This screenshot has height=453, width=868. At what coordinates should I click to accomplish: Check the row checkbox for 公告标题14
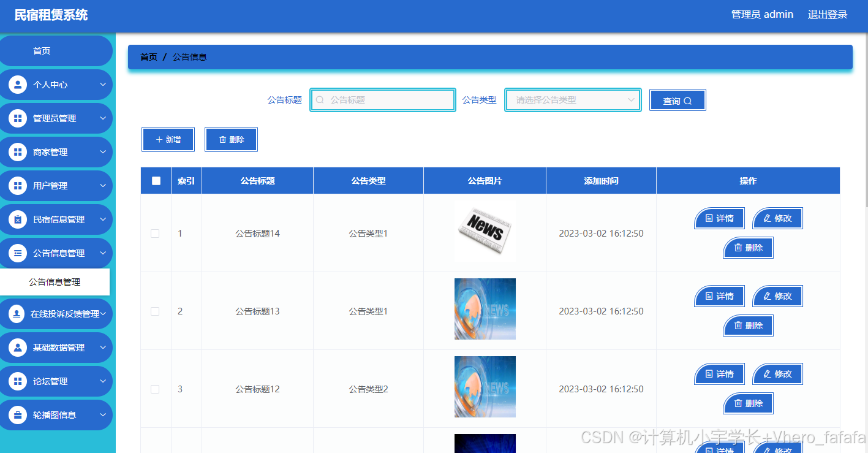pyautogui.click(x=155, y=233)
